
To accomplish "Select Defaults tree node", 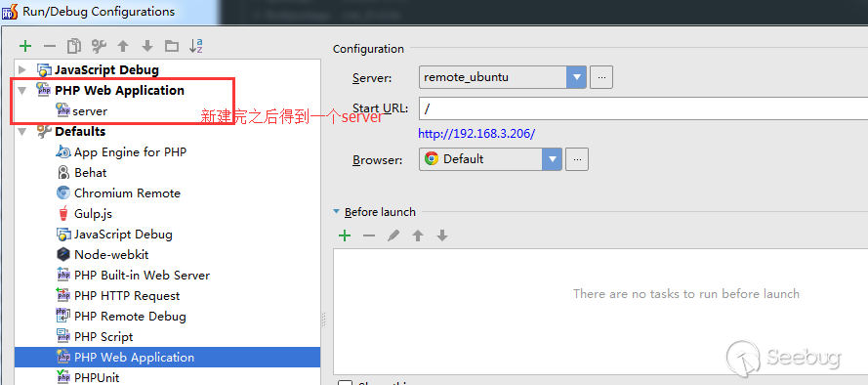I will pyautogui.click(x=71, y=131).
